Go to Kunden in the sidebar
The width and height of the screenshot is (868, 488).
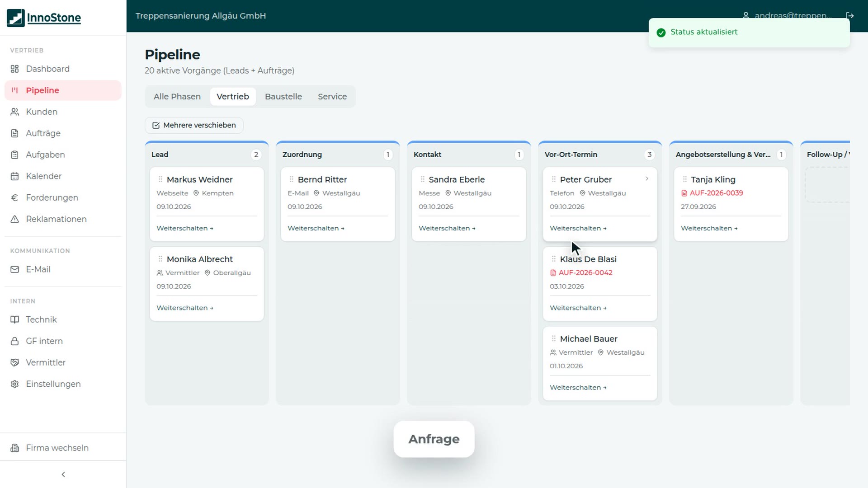coord(63,112)
